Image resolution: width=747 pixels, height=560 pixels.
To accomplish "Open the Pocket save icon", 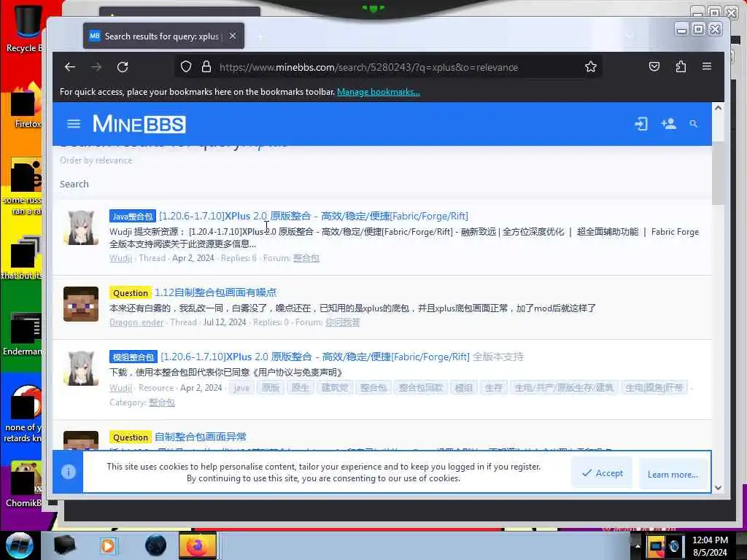I will 654,66.
